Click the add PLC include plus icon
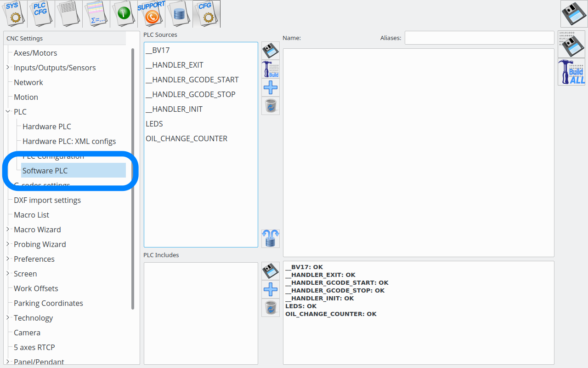The height and width of the screenshot is (368, 588). point(271,289)
